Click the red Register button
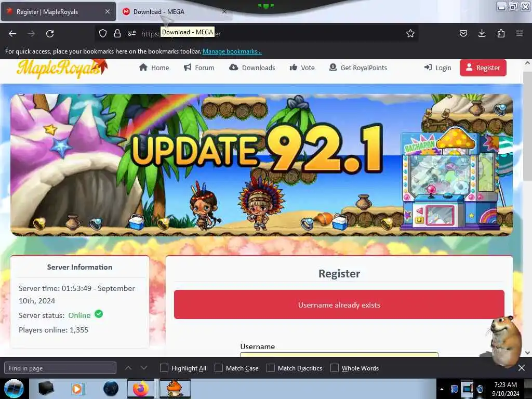The image size is (532, 399). 483,68
